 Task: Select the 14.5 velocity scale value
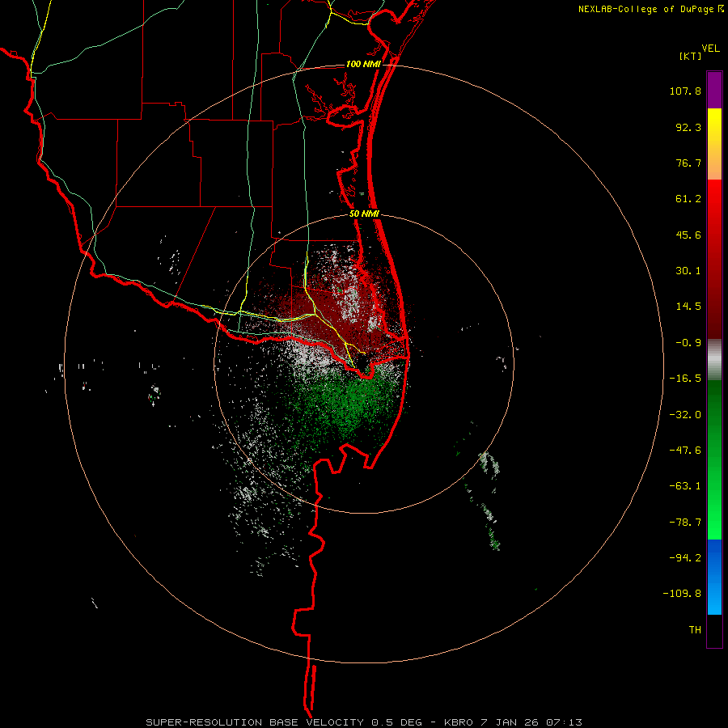pyautogui.click(x=688, y=307)
